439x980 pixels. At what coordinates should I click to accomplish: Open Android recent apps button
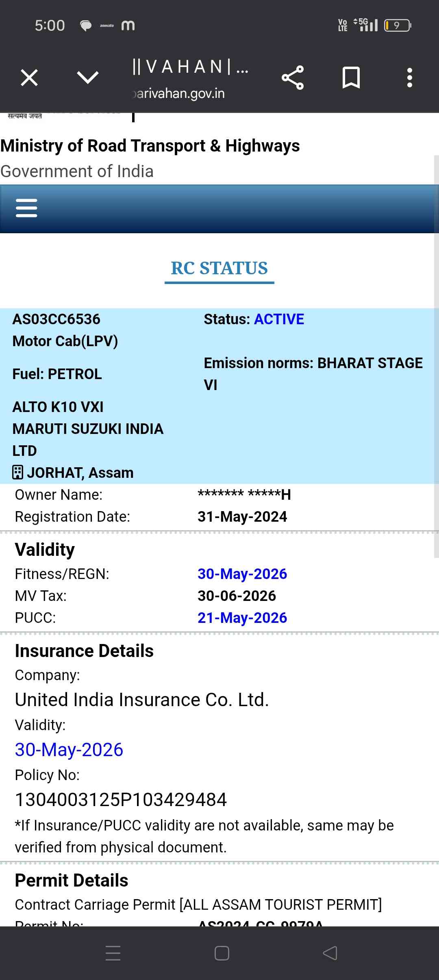pyautogui.click(x=113, y=953)
